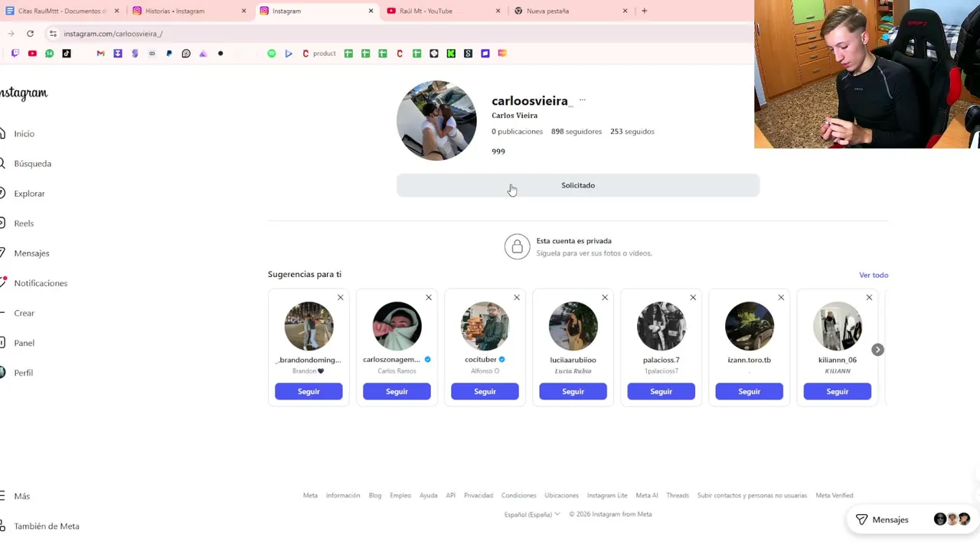The height and width of the screenshot is (551, 980).
Task: Open Inicio in the Instagram sidebar
Action: [x=17, y=134]
